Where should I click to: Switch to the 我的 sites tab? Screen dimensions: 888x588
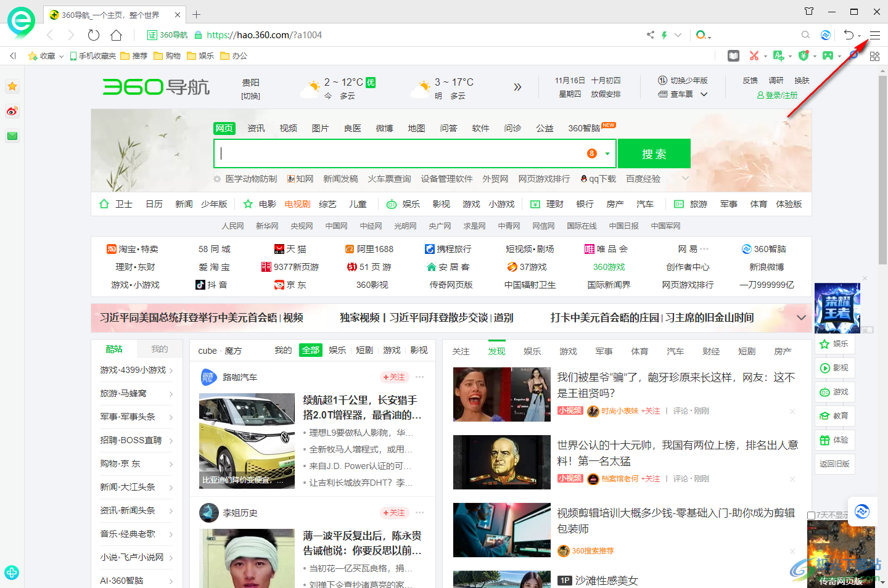160,349
